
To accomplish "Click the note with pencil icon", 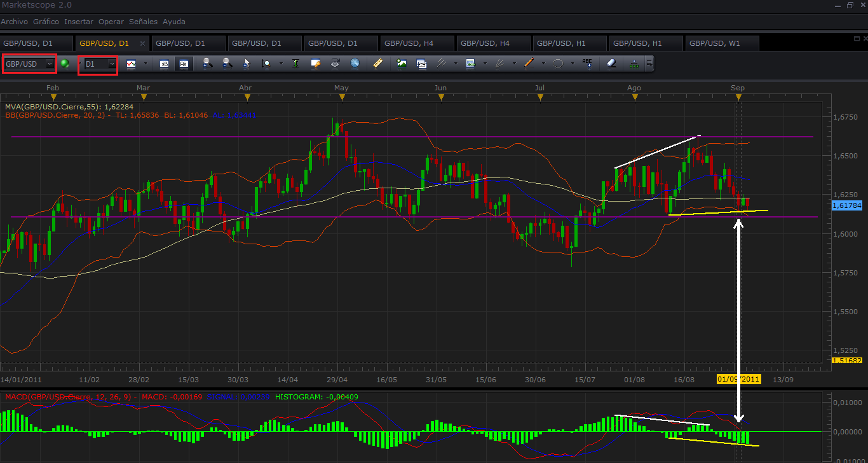I will click(315, 64).
